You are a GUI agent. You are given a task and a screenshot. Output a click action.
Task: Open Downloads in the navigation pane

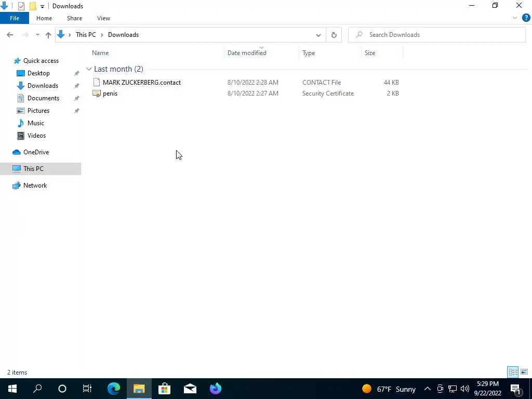click(43, 86)
